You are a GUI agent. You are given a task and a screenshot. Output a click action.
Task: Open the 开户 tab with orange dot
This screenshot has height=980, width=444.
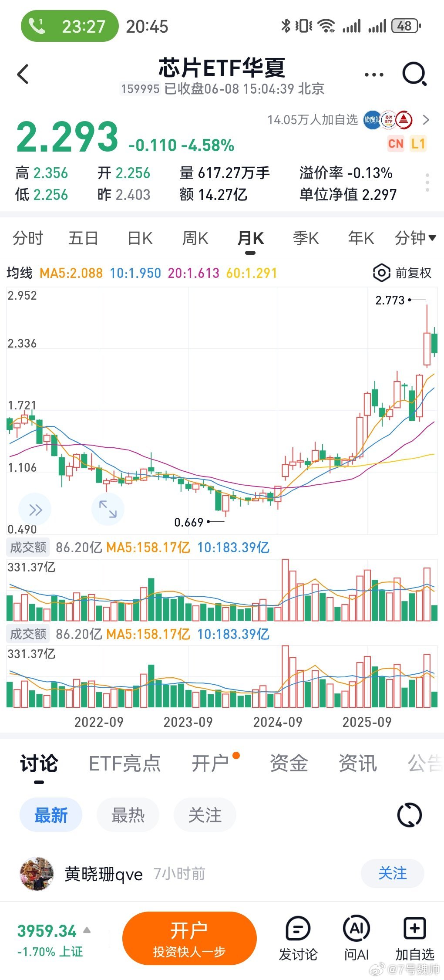(x=211, y=763)
